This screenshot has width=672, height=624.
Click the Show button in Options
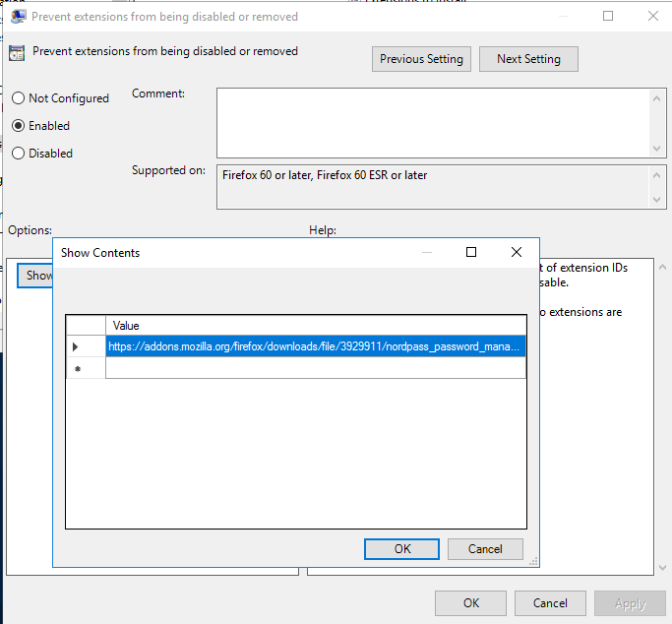(x=35, y=276)
